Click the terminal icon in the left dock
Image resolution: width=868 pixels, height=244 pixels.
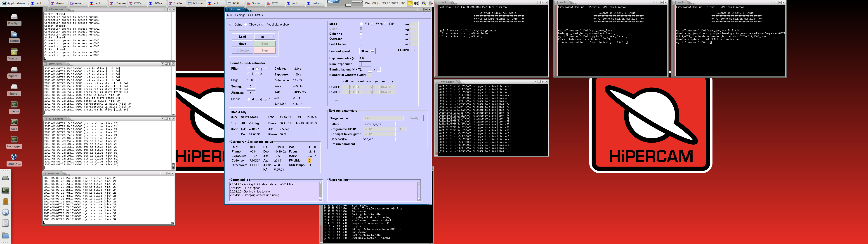[5, 190]
